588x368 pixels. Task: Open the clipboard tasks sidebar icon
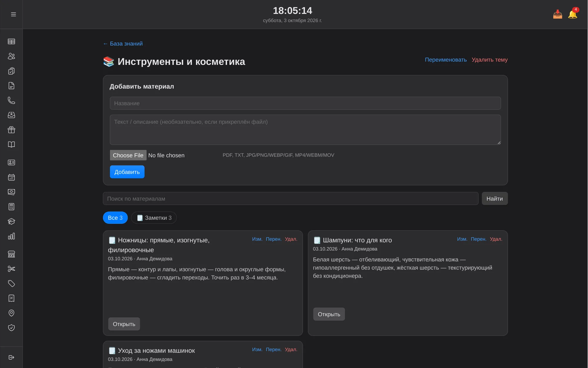click(11, 71)
